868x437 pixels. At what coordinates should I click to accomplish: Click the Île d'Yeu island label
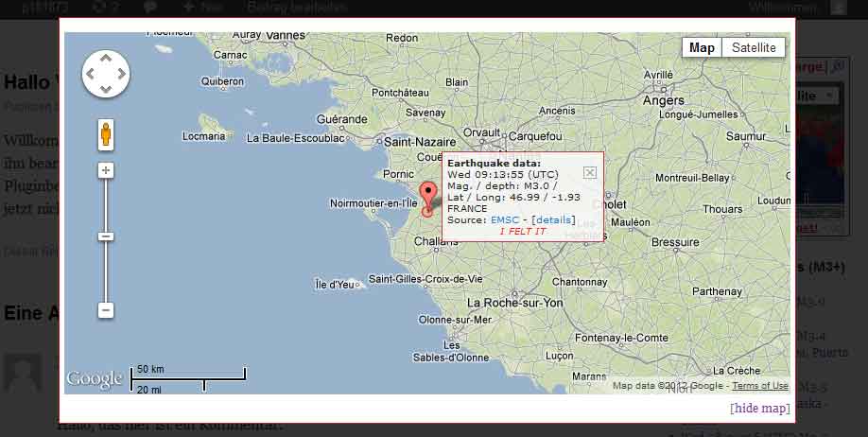(x=335, y=285)
